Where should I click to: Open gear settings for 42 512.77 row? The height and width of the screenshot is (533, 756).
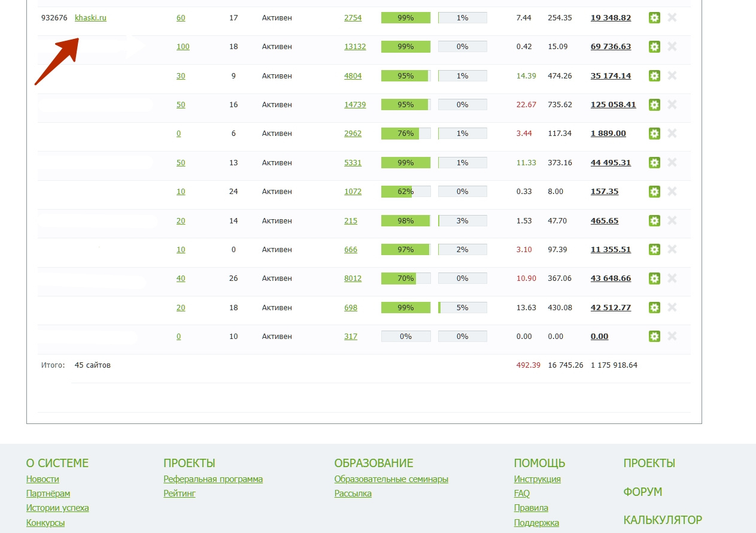[654, 308]
